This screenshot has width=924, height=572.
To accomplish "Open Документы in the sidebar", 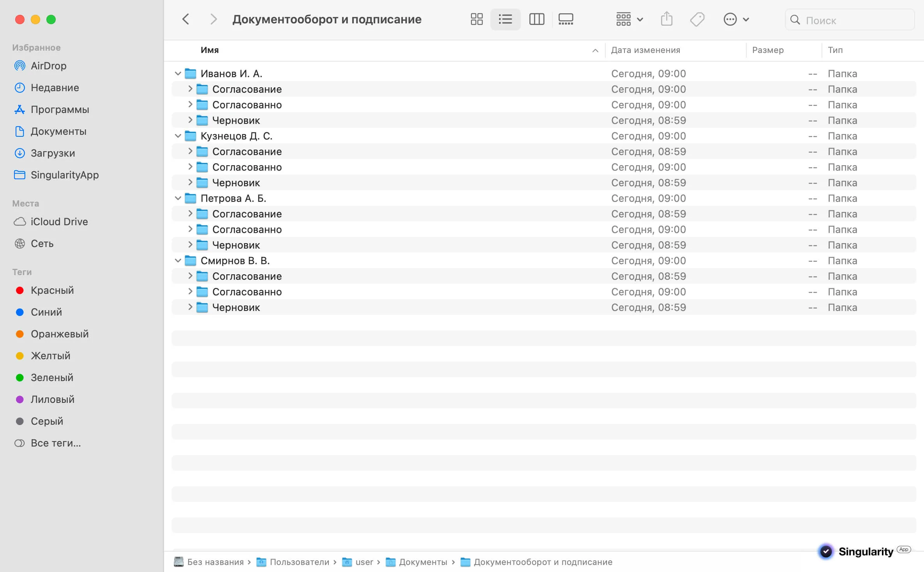I will click(50, 131).
